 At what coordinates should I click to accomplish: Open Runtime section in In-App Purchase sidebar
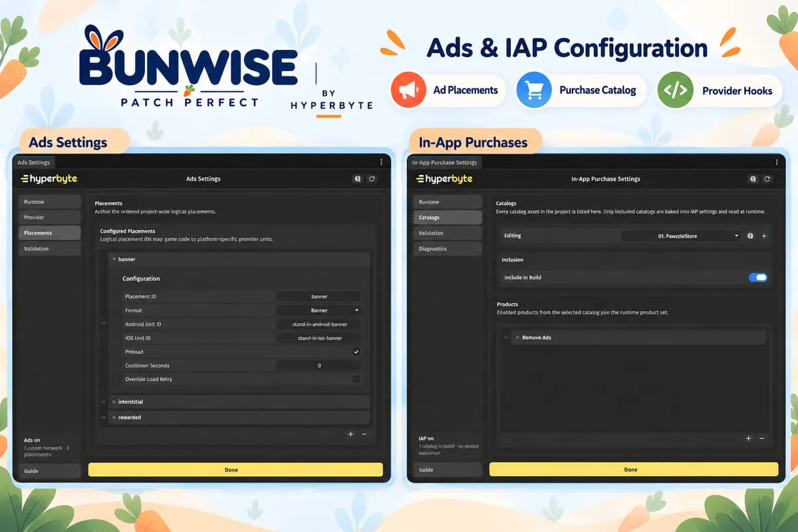[x=448, y=201]
